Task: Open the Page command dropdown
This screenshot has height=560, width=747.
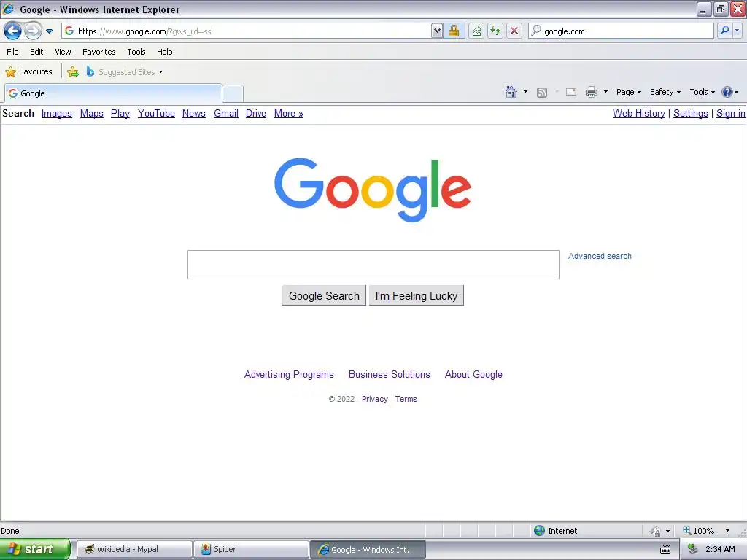Action: point(628,92)
